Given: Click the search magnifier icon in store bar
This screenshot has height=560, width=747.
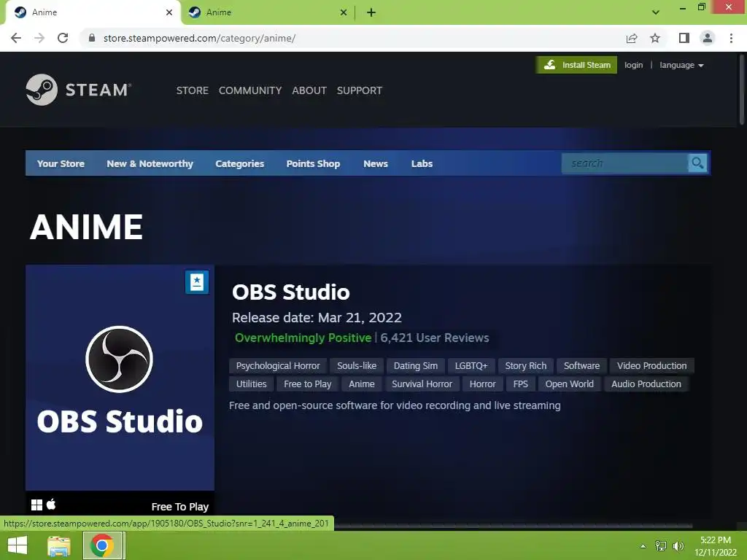Looking at the screenshot, I should pos(697,163).
